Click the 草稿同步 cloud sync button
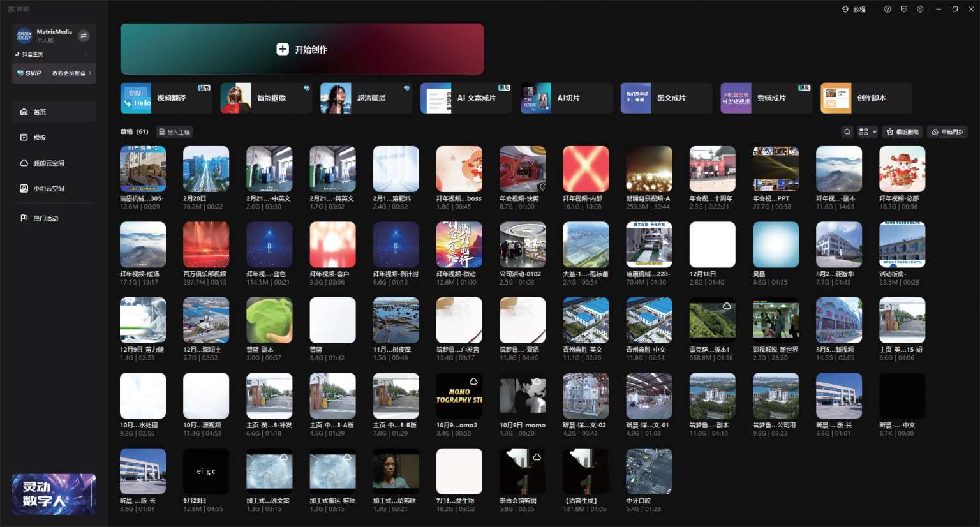980x527 pixels. point(947,132)
